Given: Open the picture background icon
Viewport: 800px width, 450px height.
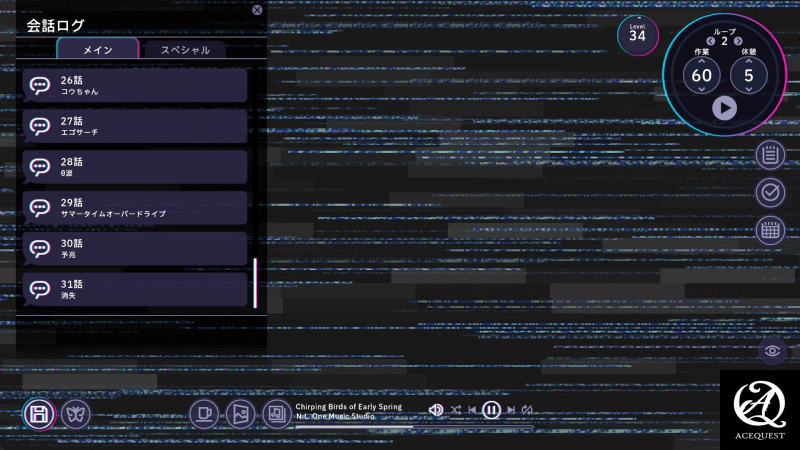Looking at the screenshot, I should coord(240,412).
